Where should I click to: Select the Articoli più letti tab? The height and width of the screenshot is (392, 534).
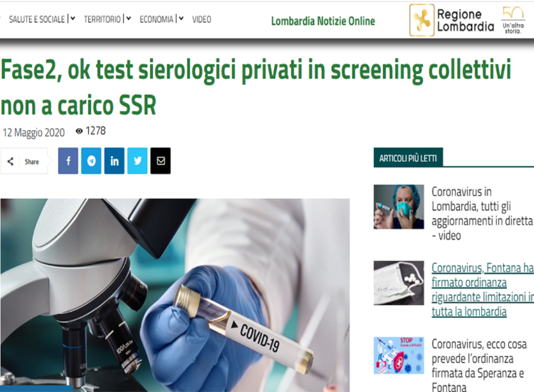coord(408,158)
